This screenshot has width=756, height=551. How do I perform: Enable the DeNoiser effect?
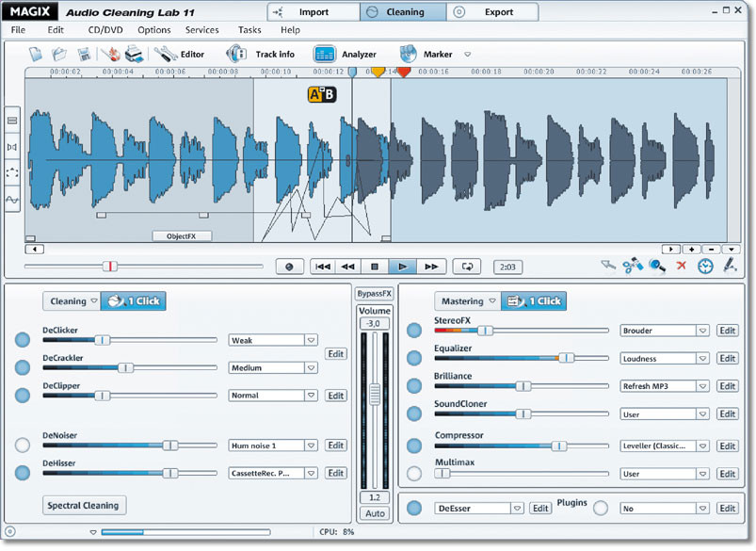[x=23, y=445]
